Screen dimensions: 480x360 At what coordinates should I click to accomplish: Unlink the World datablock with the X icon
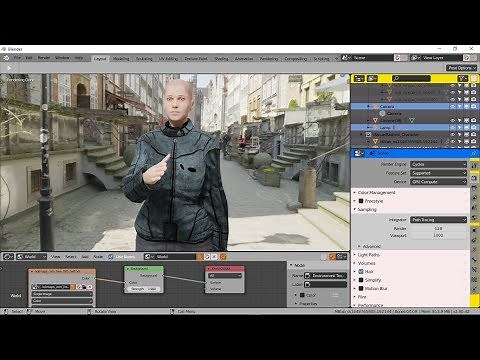214,257
